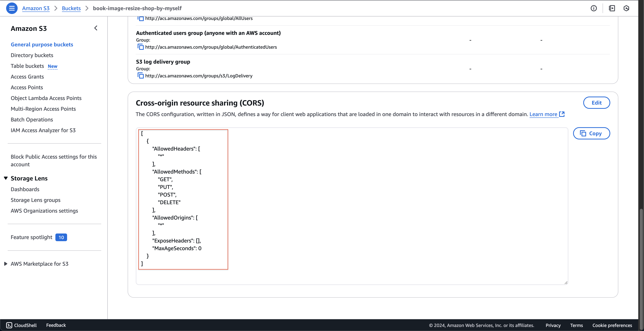Viewport: 644px width, 331px height.
Task: Open the hamburger navigation menu
Action: (12, 8)
